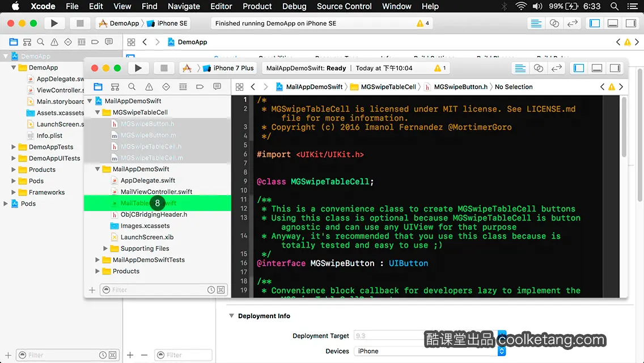Open the Devices dropdown set to iPhone
Screen dimensions: 644x363
[x=430, y=351]
